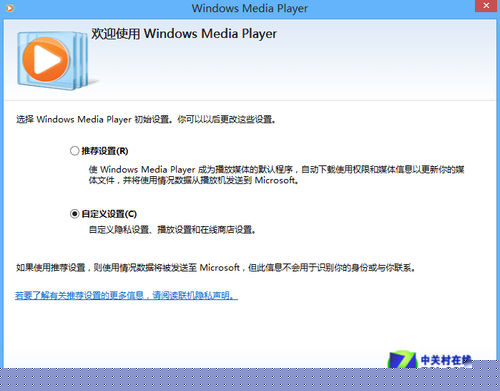The image size is (500, 391).
Task: Click the 自定义隐私设置 description text
Action: coord(172,230)
